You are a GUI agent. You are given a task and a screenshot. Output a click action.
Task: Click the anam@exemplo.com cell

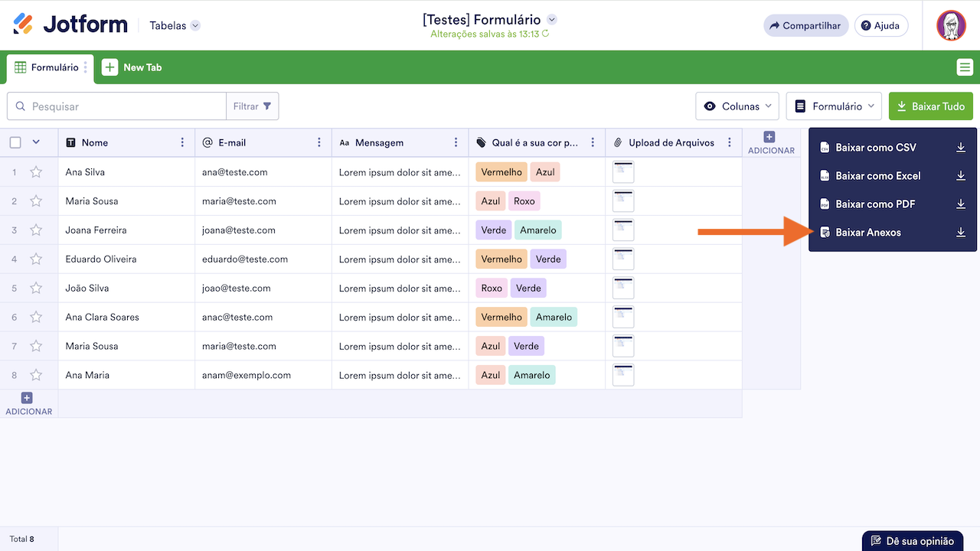click(x=263, y=375)
